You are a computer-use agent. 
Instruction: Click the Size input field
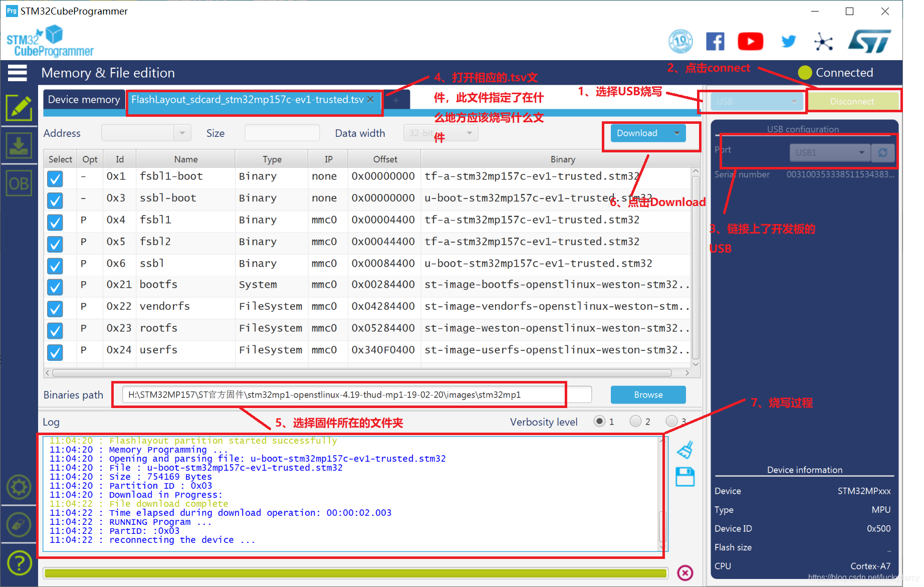(x=282, y=133)
